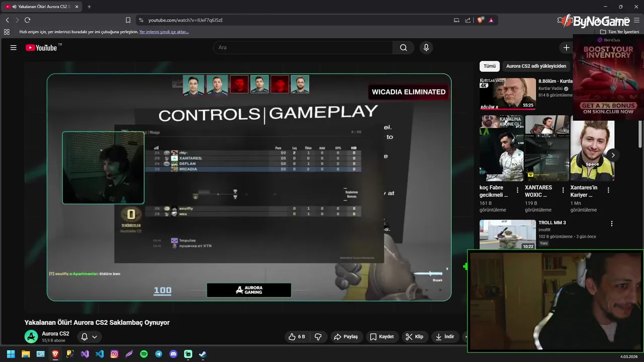
Task: Open File Explorer from the taskbar
Action: [x=26, y=354]
